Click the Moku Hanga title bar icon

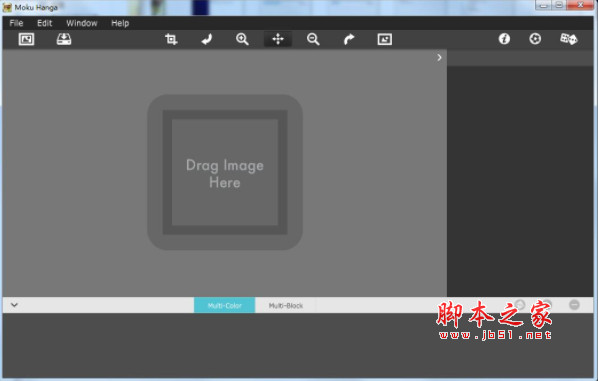click(7, 7)
